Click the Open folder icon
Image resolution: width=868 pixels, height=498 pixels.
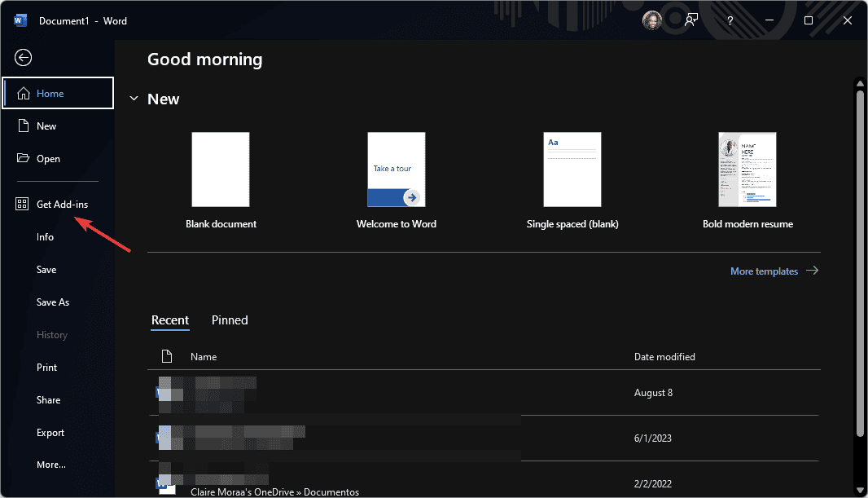coord(23,158)
